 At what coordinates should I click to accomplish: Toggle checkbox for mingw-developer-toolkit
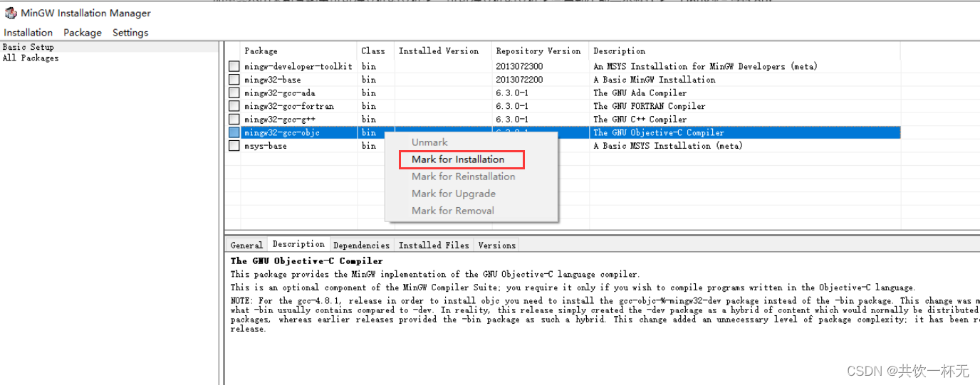(234, 66)
